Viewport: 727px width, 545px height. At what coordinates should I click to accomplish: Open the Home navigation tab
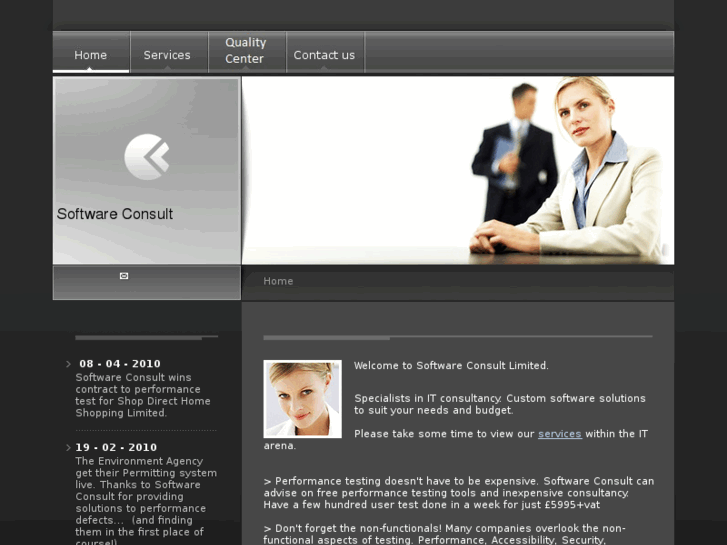91,52
